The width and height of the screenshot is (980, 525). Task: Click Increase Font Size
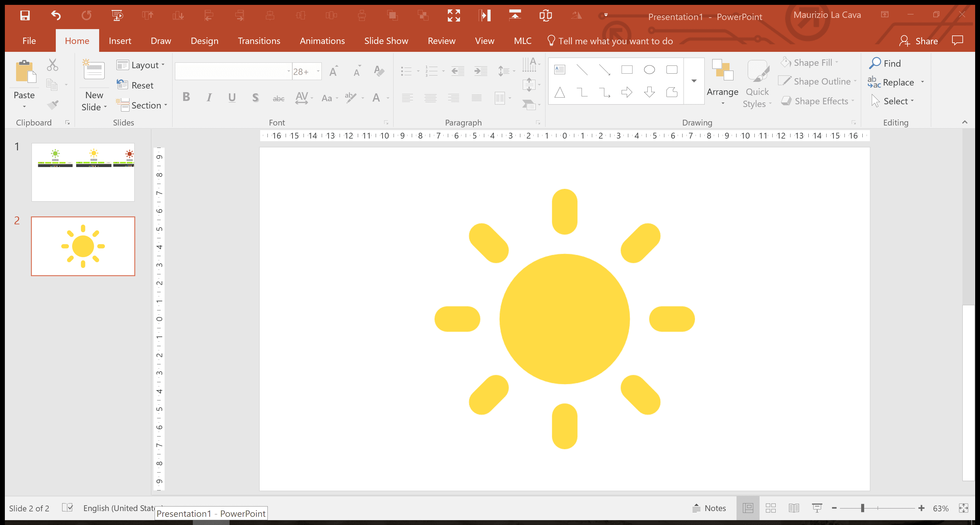tap(333, 71)
